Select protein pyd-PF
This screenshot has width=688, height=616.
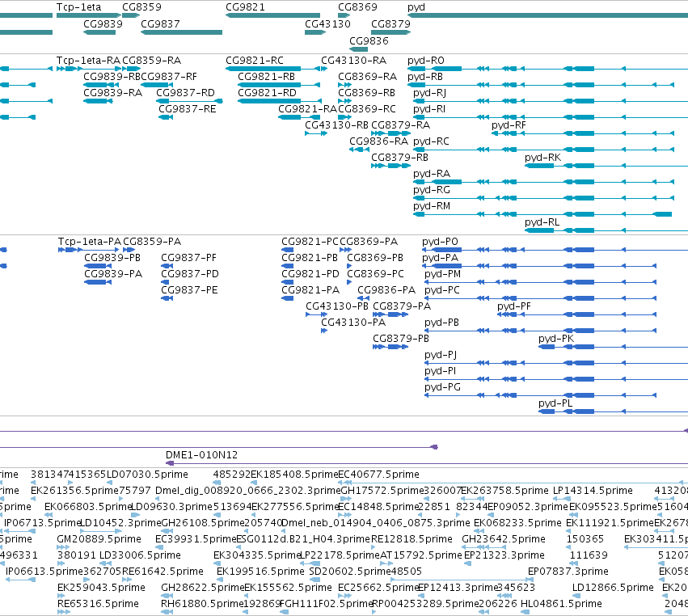tap(514, 306)
